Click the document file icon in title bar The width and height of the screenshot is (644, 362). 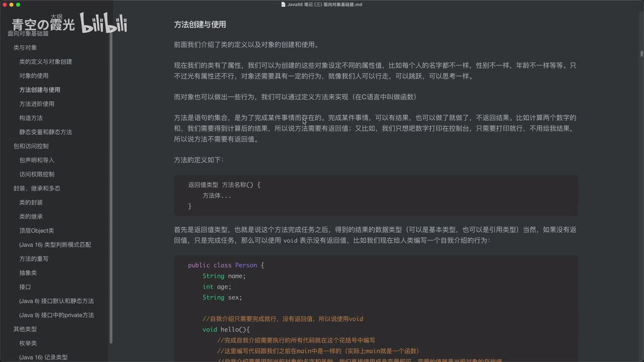pyautogui.click(x=284, y=5)
